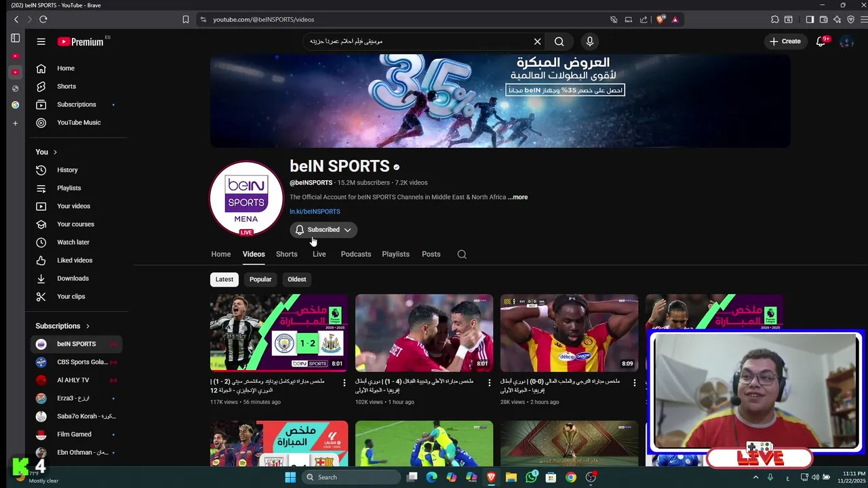Open the YouTube guide hamburger menu
This screenshot has width=868, height=488.
(x=41, y=41)
